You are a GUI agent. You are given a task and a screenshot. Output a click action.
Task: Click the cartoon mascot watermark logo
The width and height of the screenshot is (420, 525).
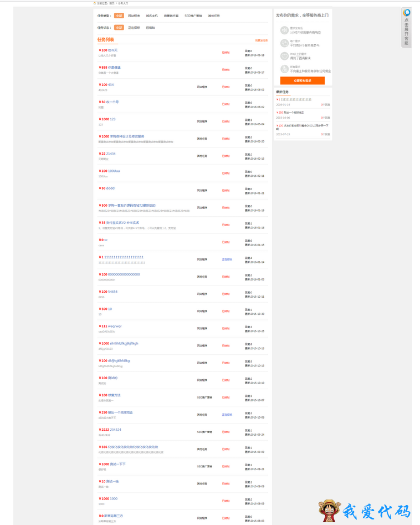[x=329, y=511]
